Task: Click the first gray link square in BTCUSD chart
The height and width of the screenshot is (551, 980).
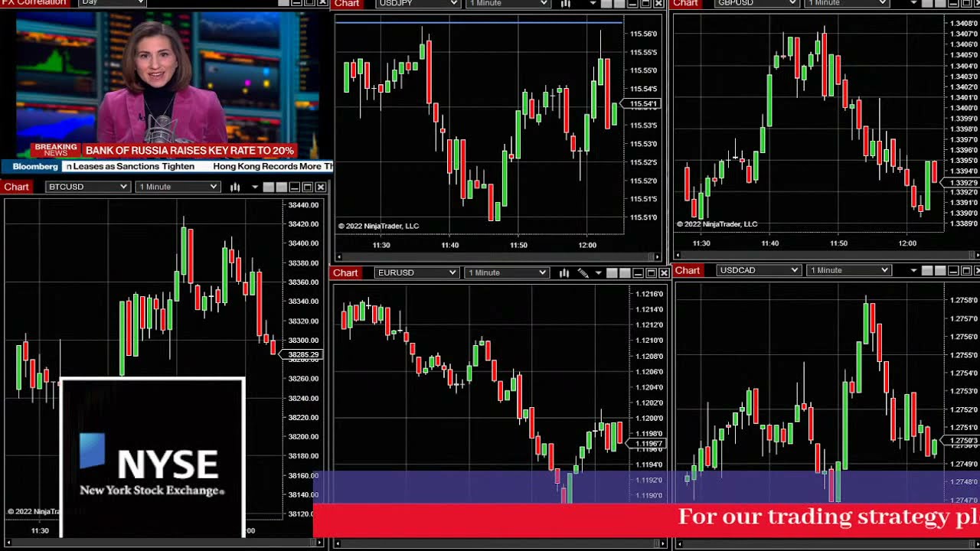Action: (x=269, y=187)
